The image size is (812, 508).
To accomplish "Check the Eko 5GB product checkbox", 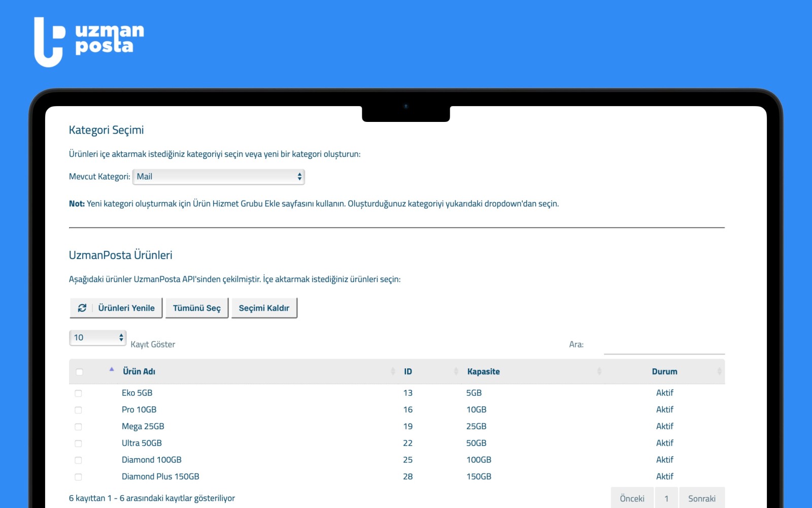I will (x=78, y=393).
